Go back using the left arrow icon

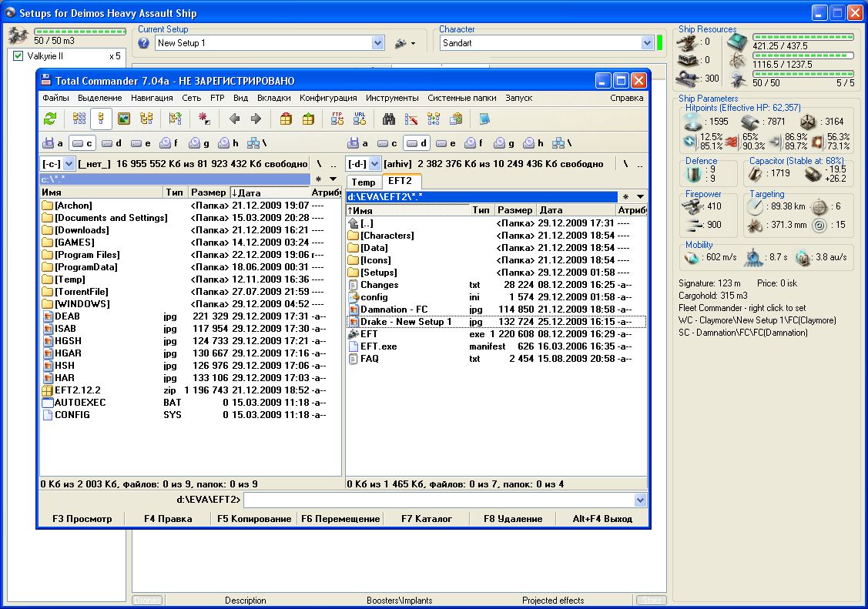(235, 119)
